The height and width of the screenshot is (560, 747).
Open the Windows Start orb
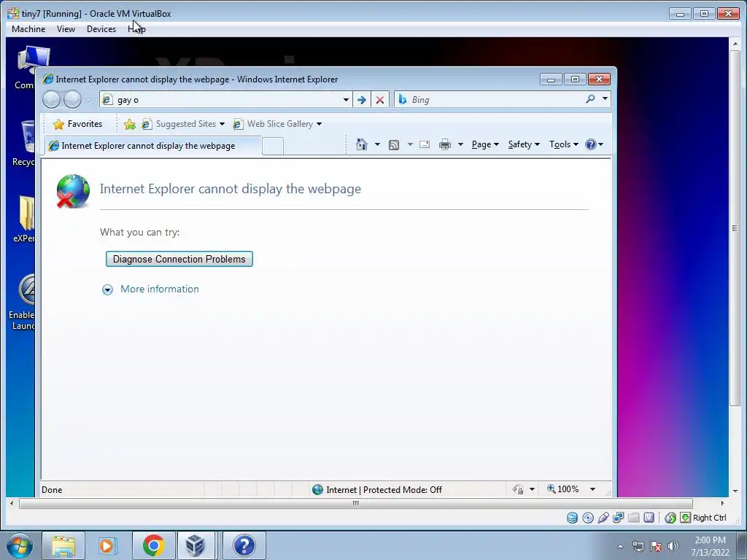point(20,545)
